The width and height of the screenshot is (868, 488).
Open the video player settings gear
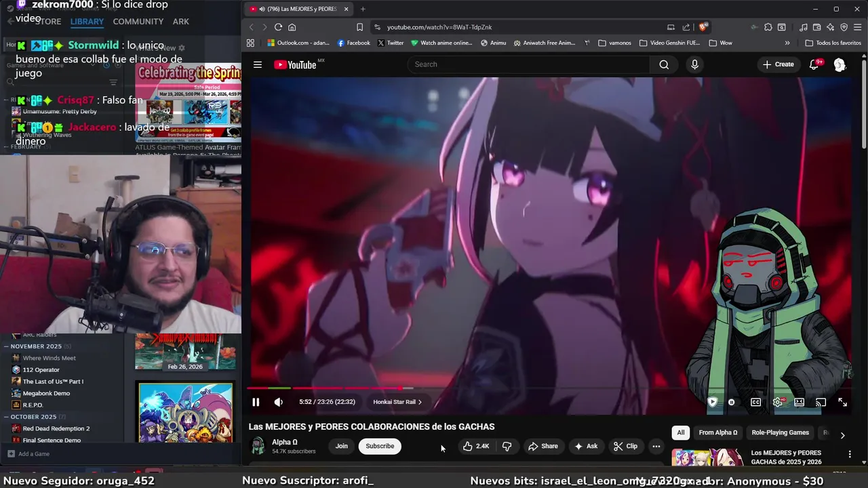[777, 402]
